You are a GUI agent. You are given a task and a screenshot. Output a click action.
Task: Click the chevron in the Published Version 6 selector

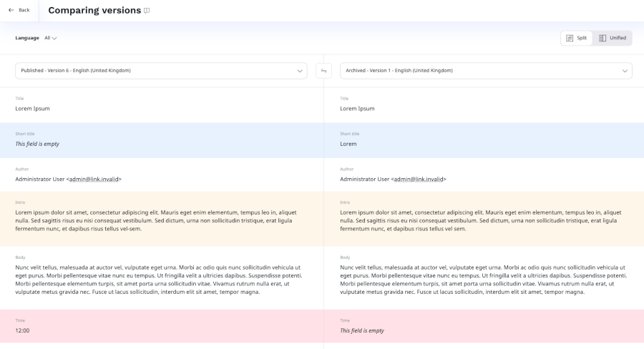coord(301,71)
